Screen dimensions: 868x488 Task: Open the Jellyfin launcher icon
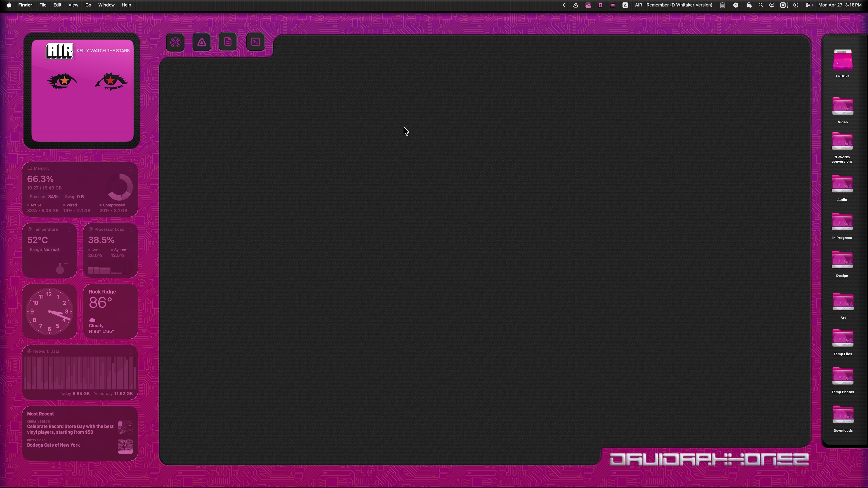pos(201,42)
